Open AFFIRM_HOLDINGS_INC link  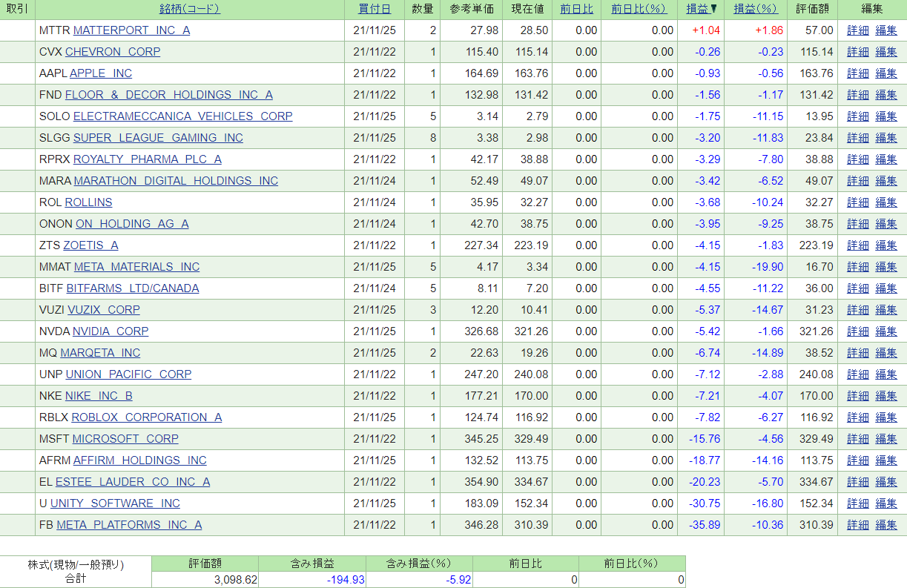pos(140,460)
